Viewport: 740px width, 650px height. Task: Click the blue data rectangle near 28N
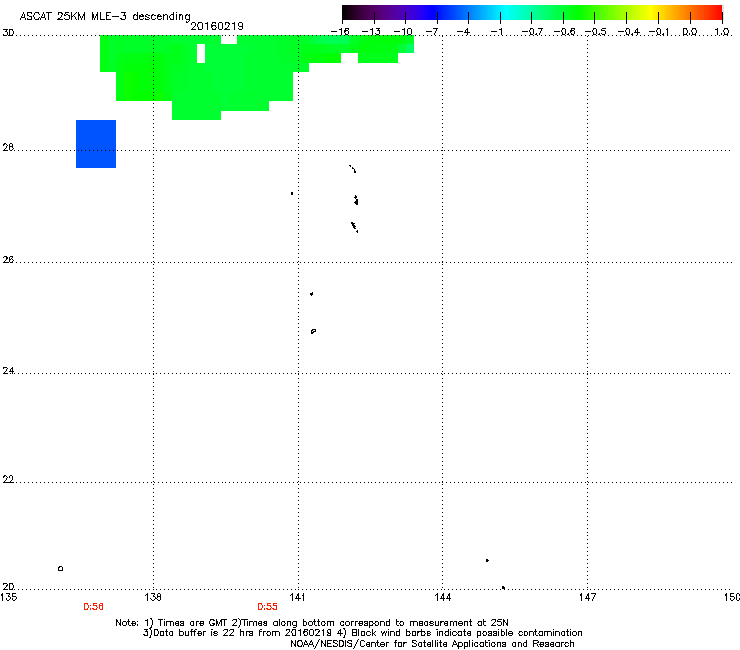(96, 144)
